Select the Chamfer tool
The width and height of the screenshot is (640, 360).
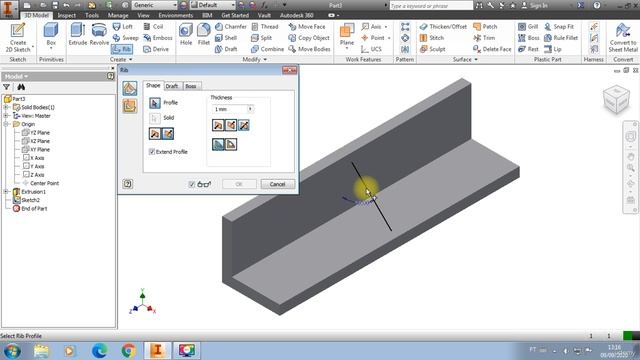pyautogui.click(x=231, y=27)
